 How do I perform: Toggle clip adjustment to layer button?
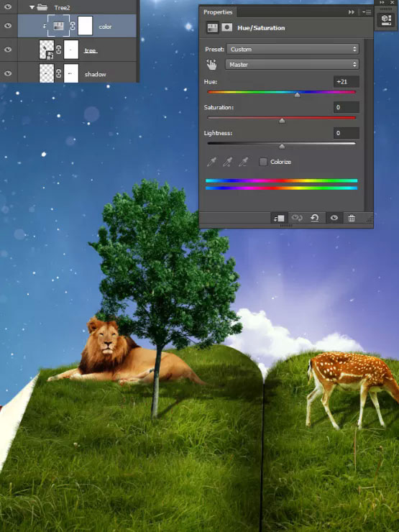[279, 218]
